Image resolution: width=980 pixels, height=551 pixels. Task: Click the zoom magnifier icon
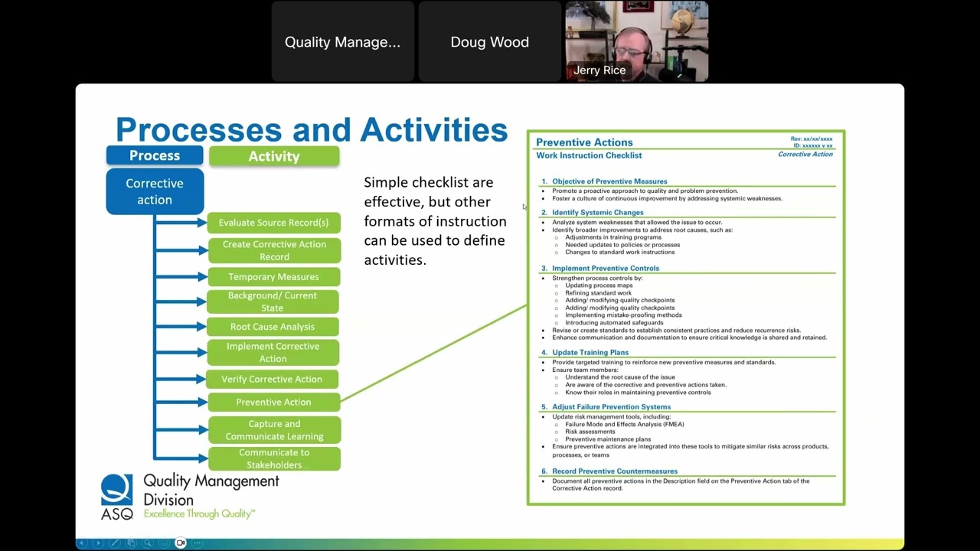[148, 543]
